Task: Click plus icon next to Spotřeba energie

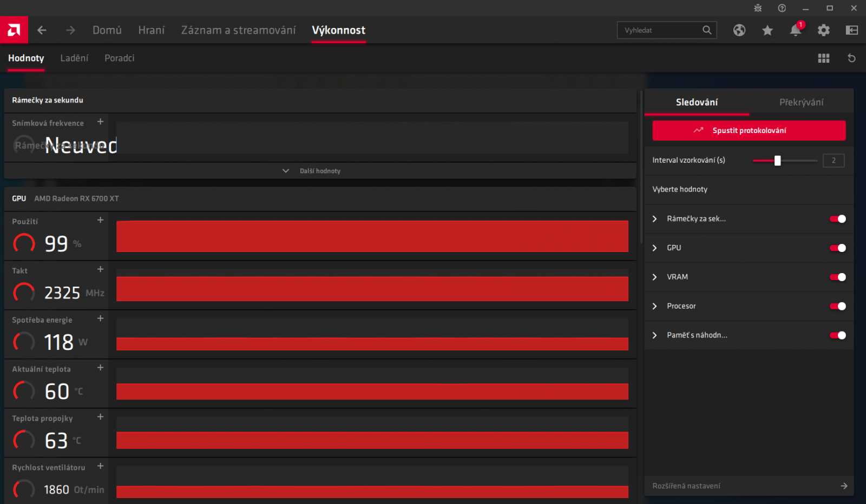Action: (100, 319)
